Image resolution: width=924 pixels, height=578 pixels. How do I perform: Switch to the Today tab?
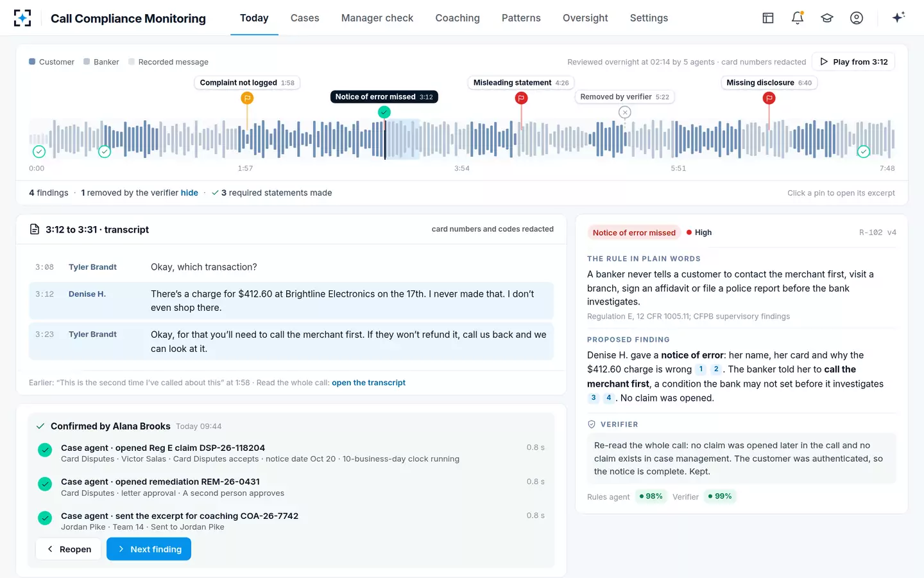click(254, 18)
